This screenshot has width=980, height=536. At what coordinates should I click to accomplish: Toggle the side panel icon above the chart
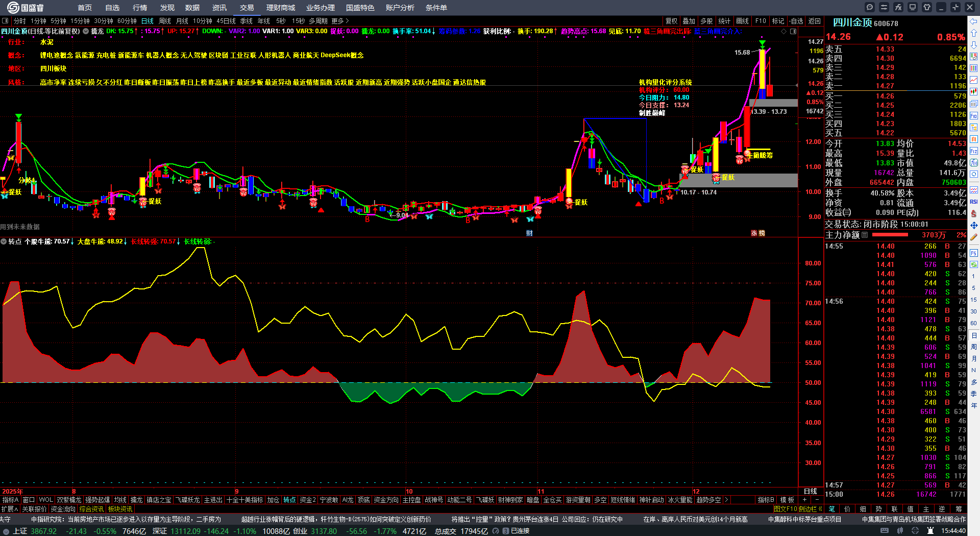793,31
